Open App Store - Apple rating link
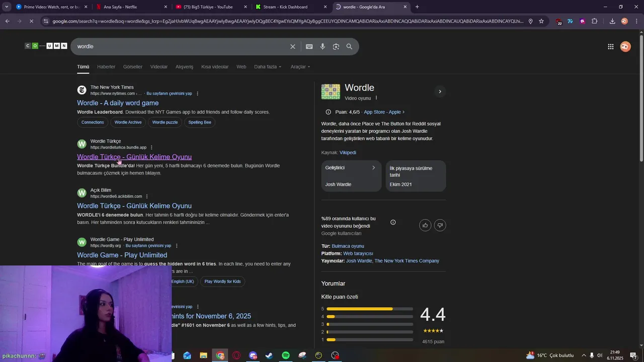644x362 pixels. pyautogui.click(x=384, y=112)
